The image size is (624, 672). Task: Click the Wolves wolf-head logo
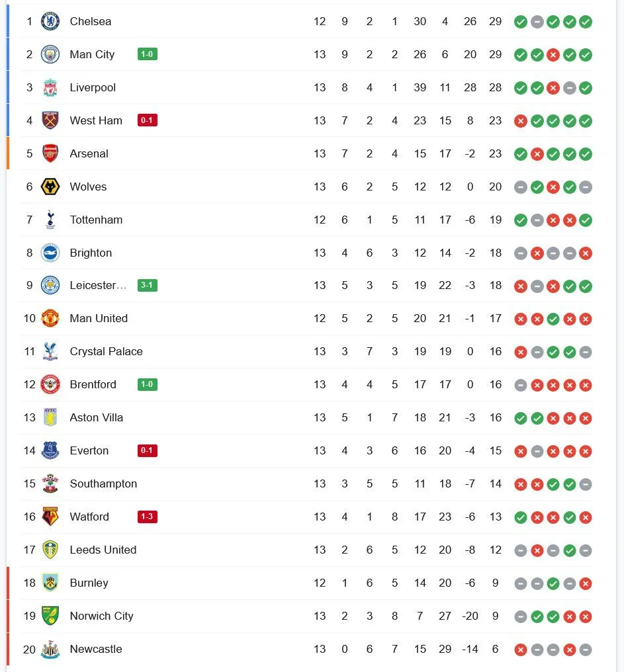pos(50,187)
